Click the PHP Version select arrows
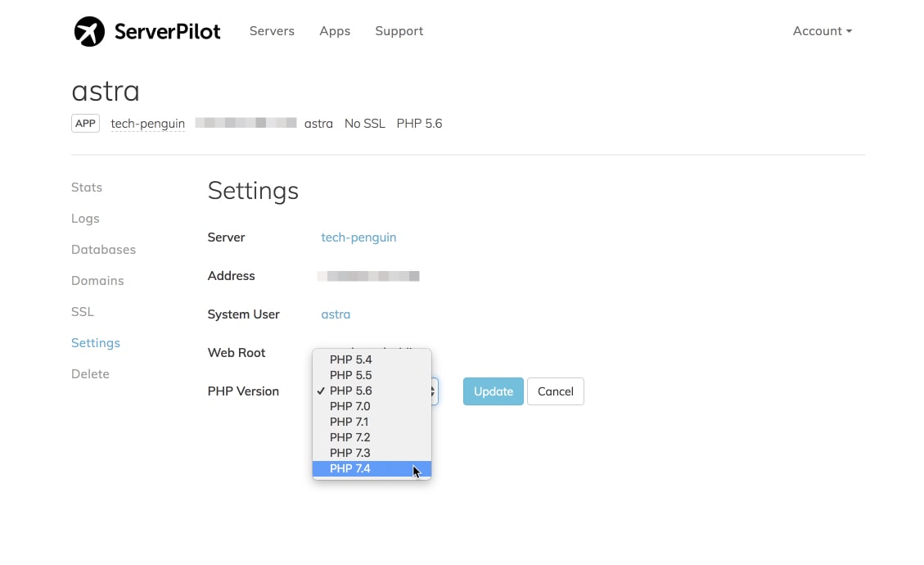The image size is (924, 565). tap(435, 391)
